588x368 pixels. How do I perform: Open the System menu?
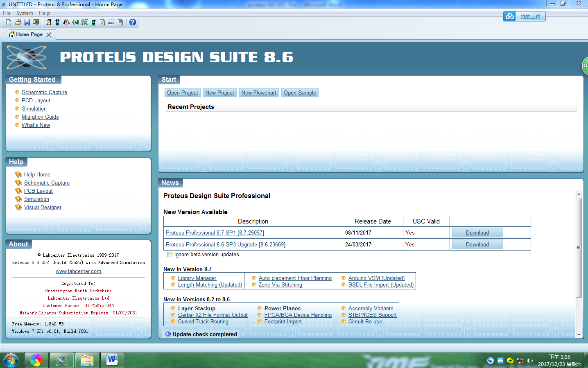point(25,13)
